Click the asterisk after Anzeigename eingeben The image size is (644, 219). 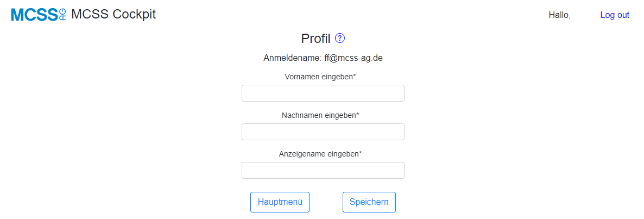pyautogui.click(x=360, y=153)
